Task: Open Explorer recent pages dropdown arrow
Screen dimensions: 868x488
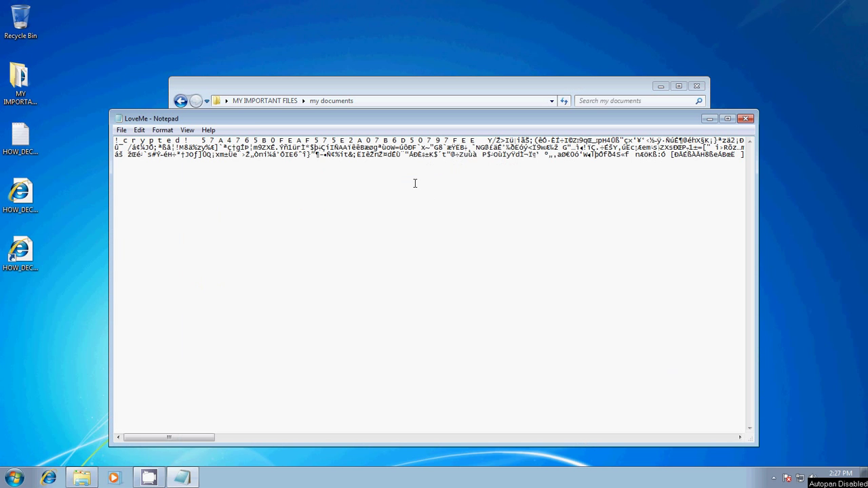Action: [207, 101]
